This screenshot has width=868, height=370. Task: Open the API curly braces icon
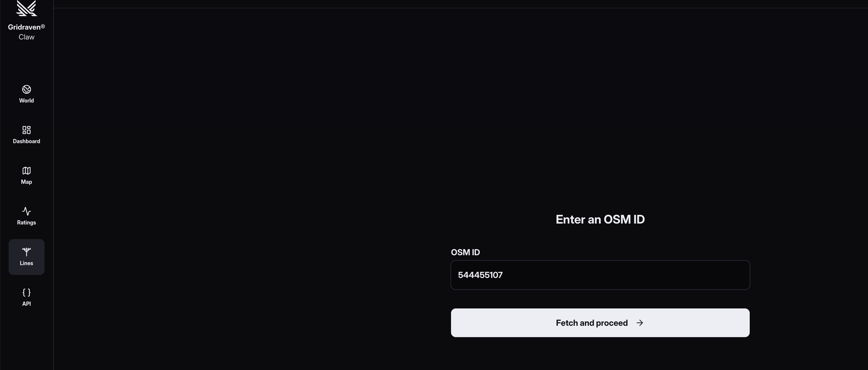pos(27,292)
